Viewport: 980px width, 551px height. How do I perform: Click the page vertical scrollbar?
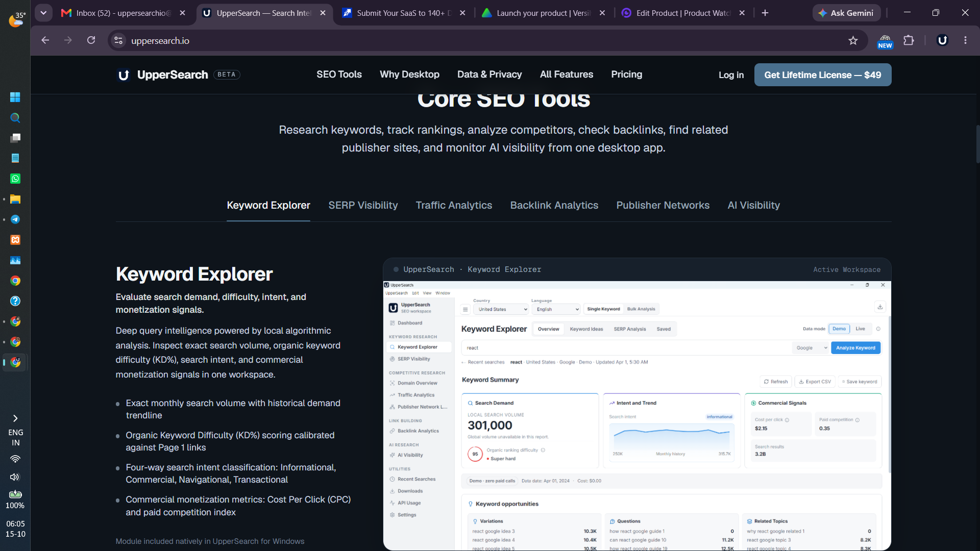click(977, 144)
